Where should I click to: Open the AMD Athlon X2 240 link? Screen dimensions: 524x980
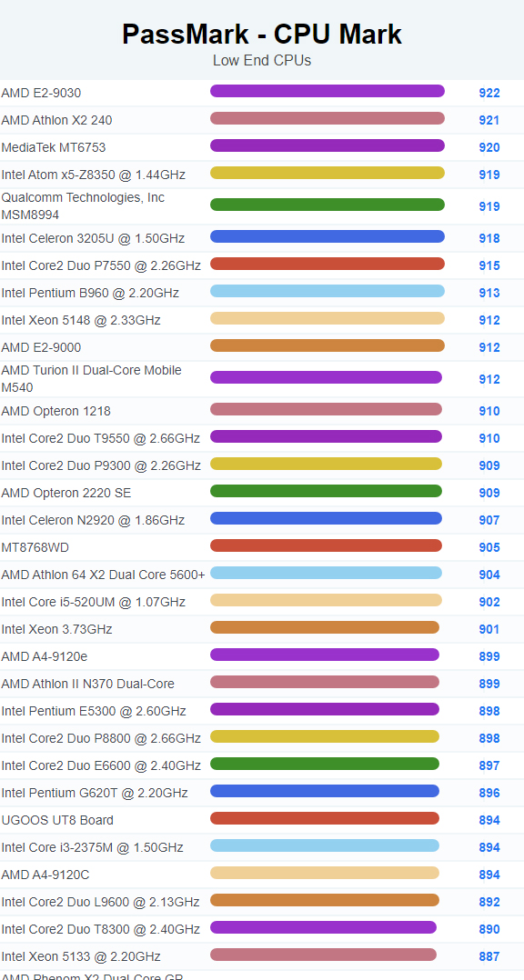pos(57,120)
